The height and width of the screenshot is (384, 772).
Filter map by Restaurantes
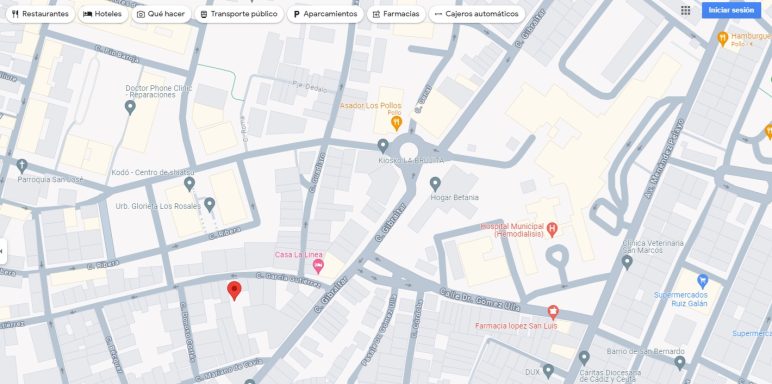40,14
